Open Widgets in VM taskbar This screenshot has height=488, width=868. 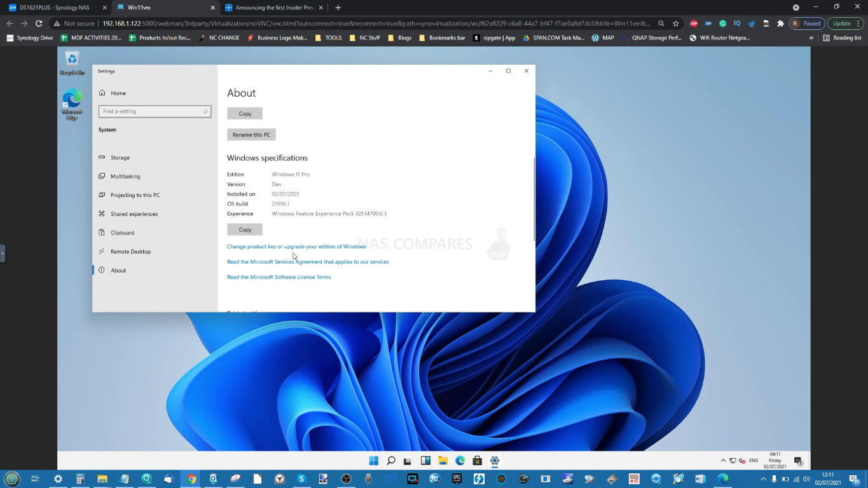pos(425,461)
